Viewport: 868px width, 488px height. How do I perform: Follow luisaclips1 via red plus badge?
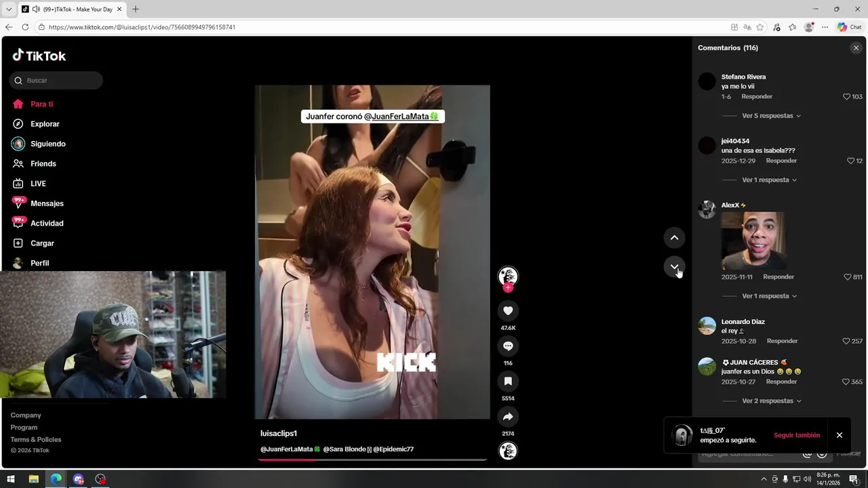(508, 287)
